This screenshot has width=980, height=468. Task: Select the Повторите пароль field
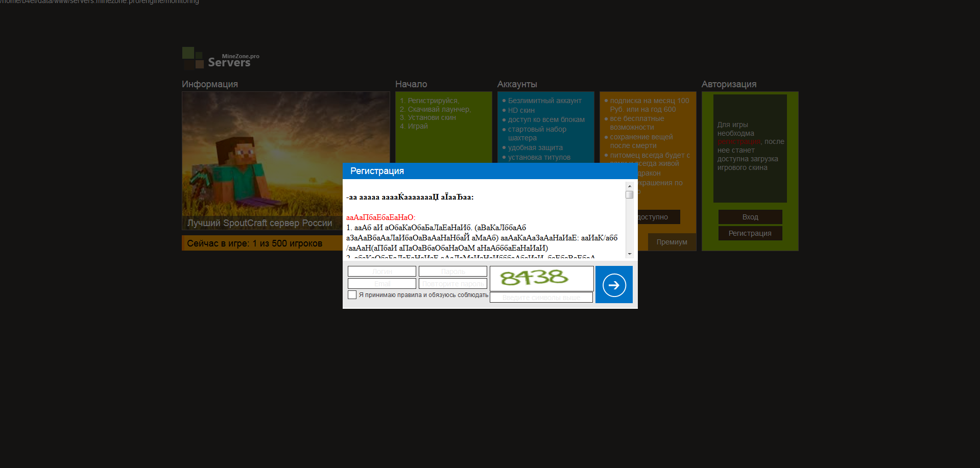click(x=453, y=284)
